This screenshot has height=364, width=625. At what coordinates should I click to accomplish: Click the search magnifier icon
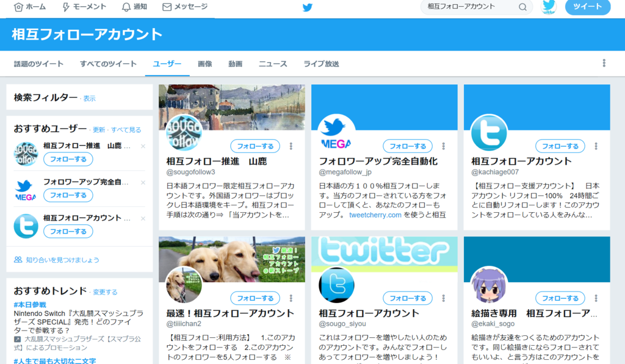tap(522, 7)
